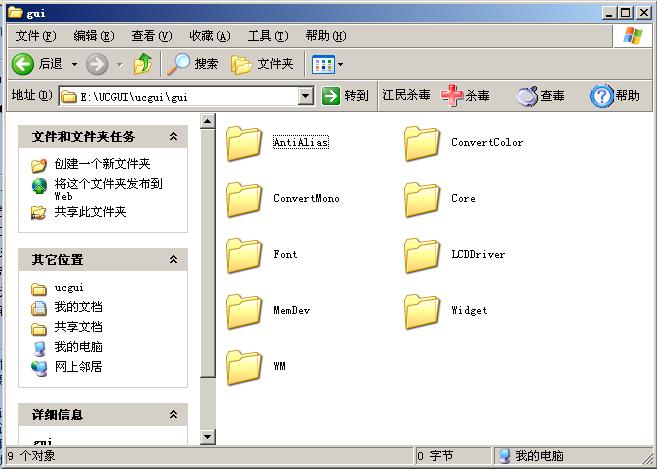657x469 pixels.
Task: Open 我的电脑 in other places
Action: tap(78, 347)
